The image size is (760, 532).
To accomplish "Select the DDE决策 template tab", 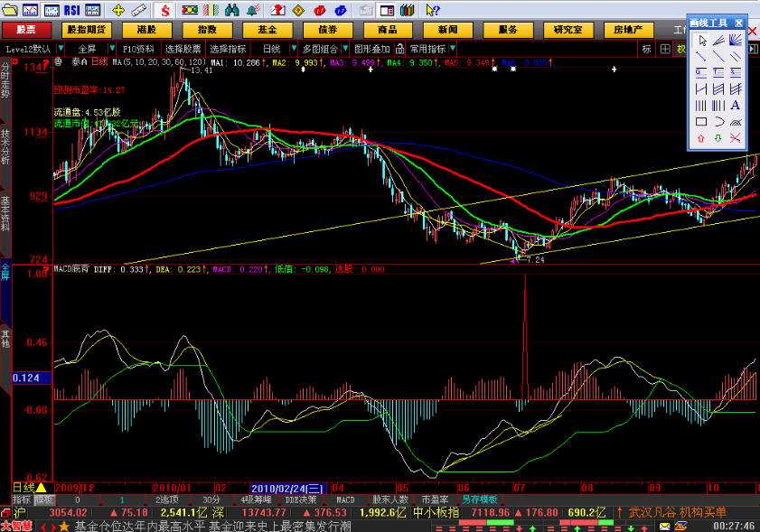I will coord(301,499).
